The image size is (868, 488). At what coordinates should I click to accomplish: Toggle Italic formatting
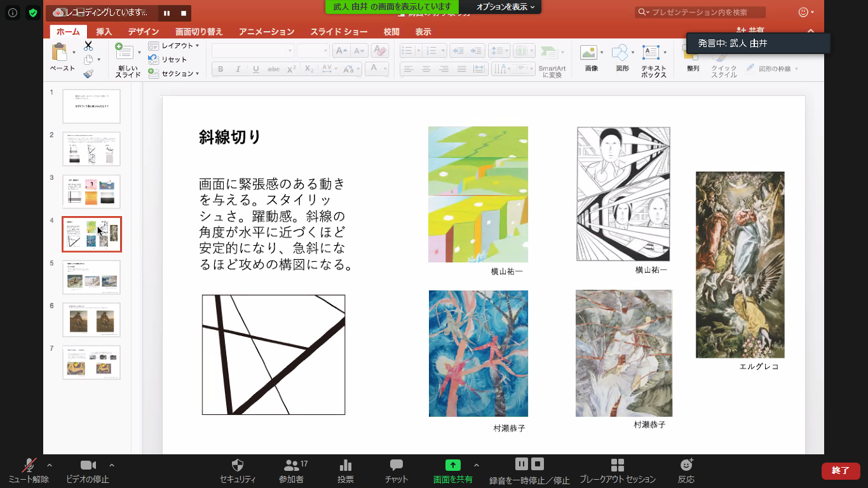tap(238, 69)
